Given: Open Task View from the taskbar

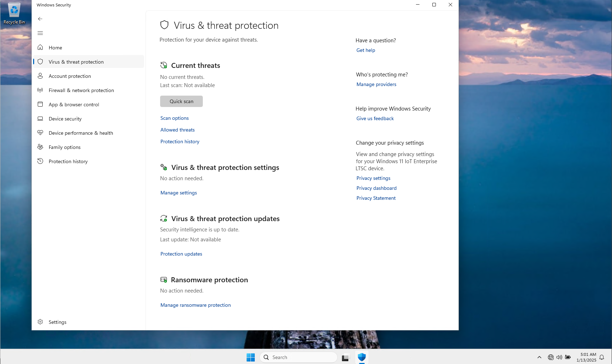Looking at the screenshot, I should [x=345, y=357].
